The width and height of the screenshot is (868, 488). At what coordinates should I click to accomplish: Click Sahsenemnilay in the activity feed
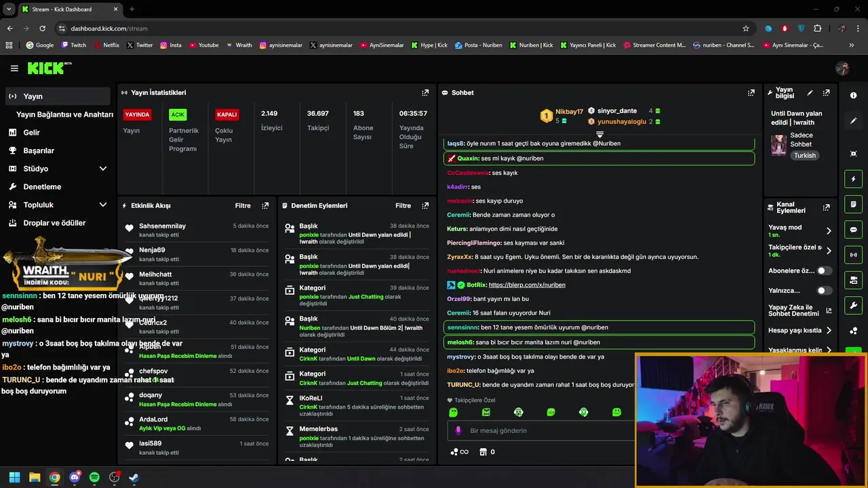click(162, 226)
